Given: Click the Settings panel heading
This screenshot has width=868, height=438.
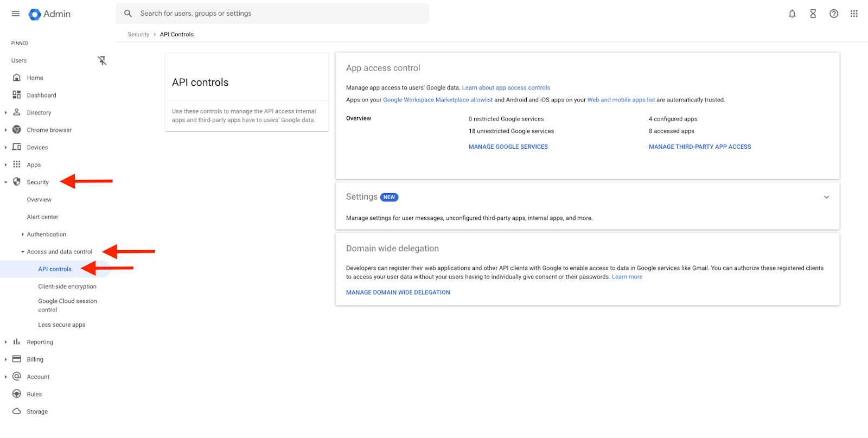Looking at the screenshot, I should click(362, 197).
